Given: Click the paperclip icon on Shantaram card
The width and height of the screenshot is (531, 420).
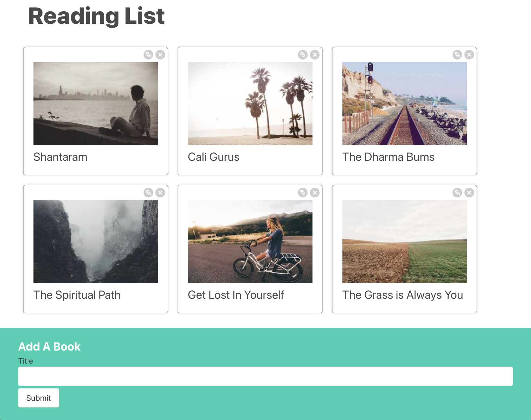Looking at the screenshot, I should coord(148,54).
